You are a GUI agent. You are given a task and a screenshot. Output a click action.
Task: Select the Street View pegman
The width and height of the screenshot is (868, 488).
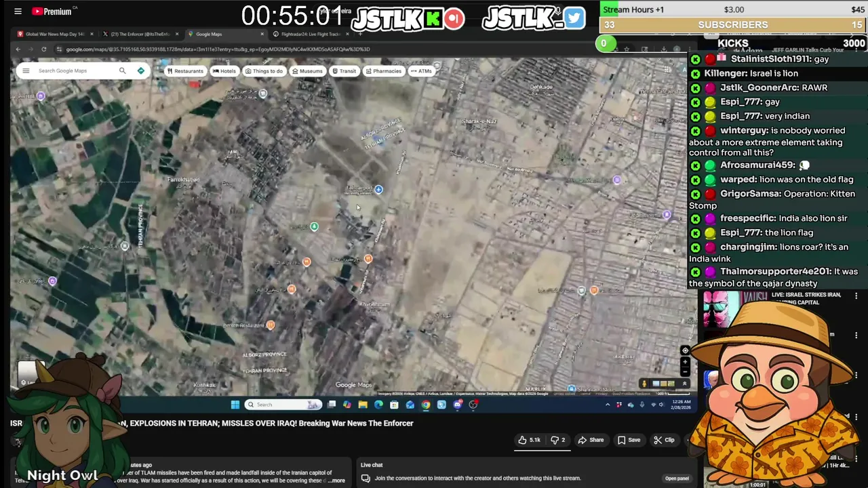[x=644, y=384]
